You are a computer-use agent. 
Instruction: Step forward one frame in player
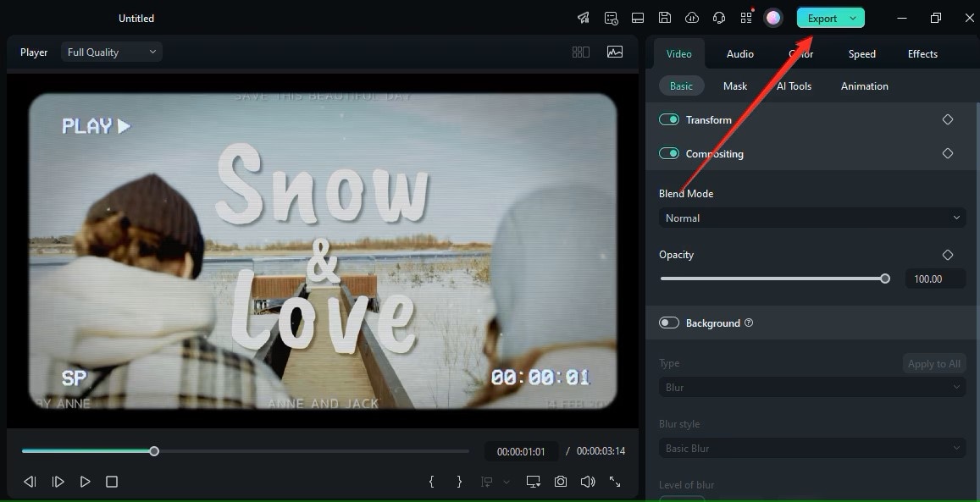pyautogui.click(x=58, y=482)
